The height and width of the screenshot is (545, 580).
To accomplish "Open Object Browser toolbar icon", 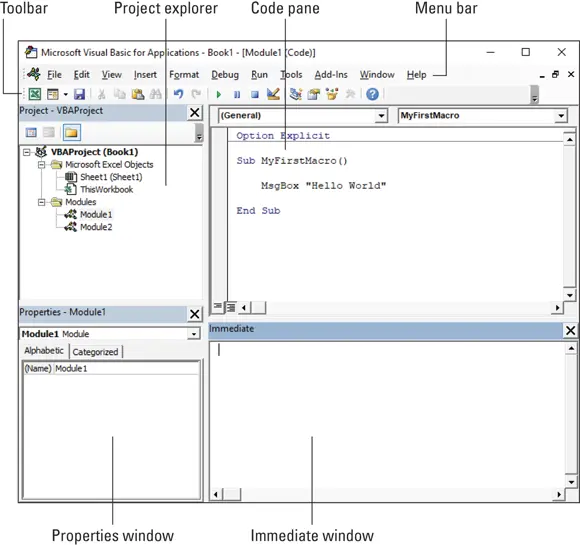I will (332, 94).
